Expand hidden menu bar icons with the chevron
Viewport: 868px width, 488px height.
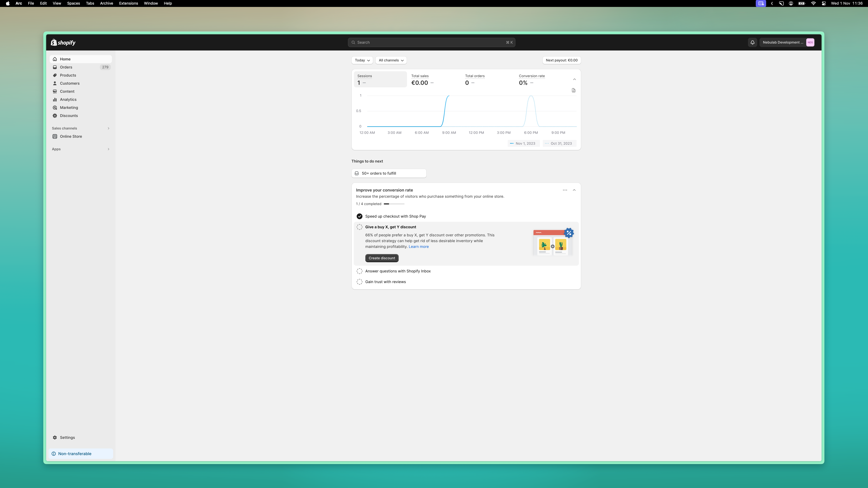pyautogui.click(x=772, y=3)
